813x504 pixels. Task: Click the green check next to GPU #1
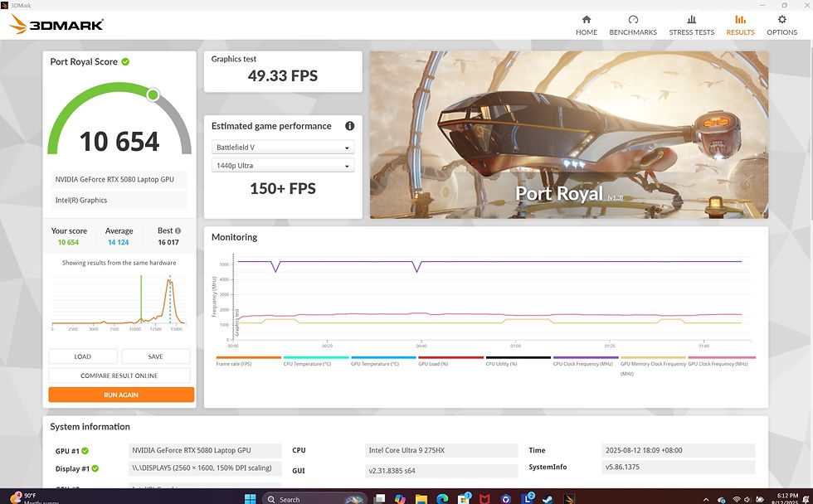coord(85,451)
